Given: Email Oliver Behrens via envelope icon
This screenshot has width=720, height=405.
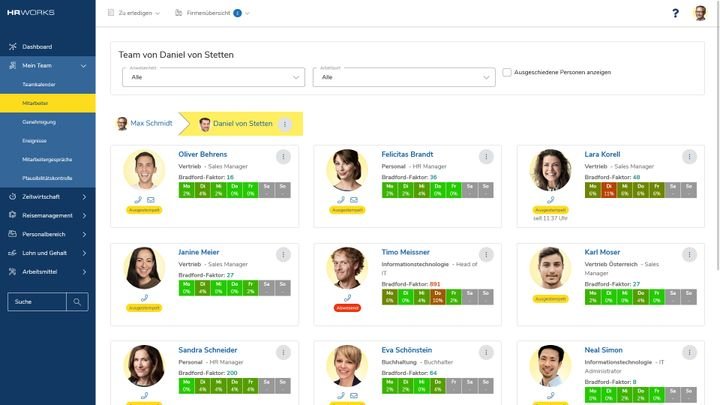Looking at the screenshot, I should coord(151,200).
